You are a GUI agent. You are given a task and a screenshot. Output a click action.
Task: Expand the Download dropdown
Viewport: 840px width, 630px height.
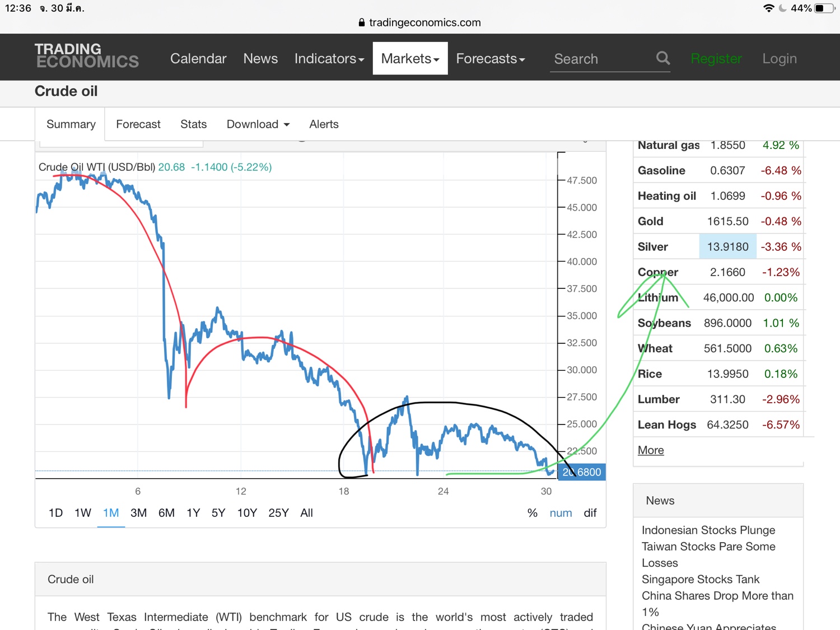tap(258, 124)
